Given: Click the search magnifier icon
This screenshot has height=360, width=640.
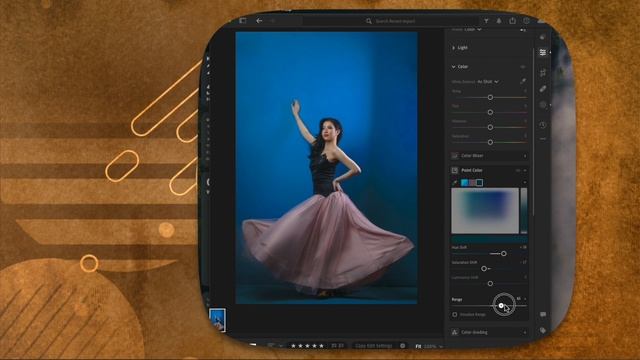Looking at the screenshot, I should click(x=369, y=21).
